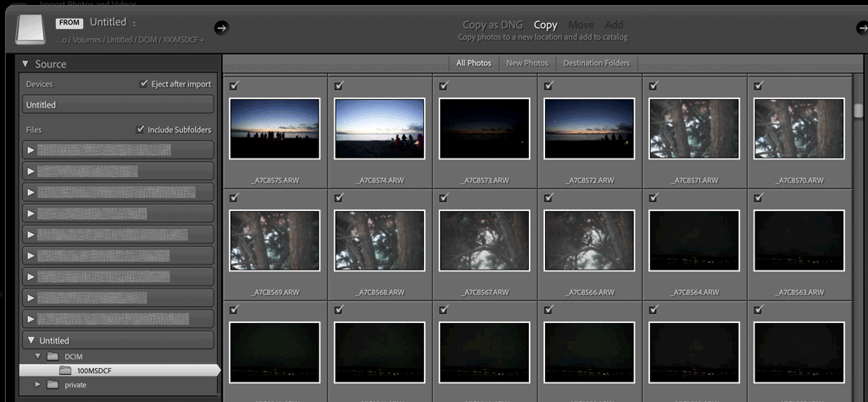Click the thumbnail grid vertical scrollbar
Viewport: 868px width, 402px height.
(x=859, y=111)
